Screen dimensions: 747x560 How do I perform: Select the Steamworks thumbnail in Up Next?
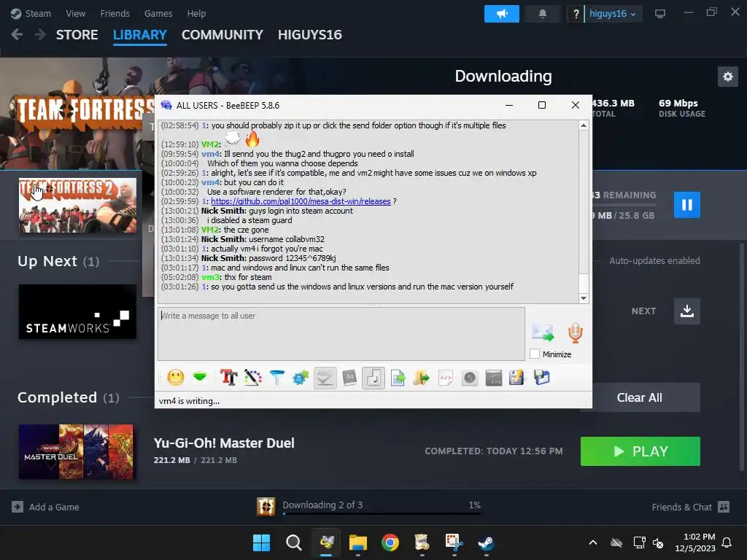[77, 312]
